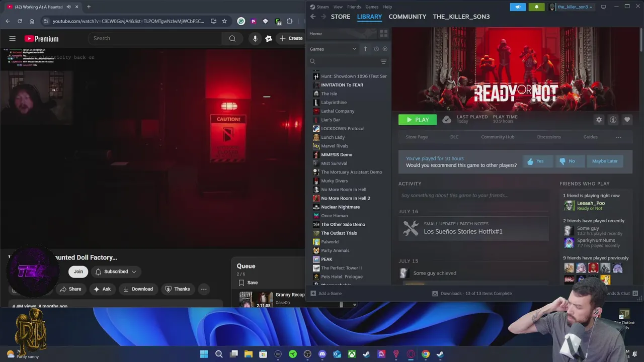
Task: Switch to Steam STORE tab
Action: (x=341, y=17)
